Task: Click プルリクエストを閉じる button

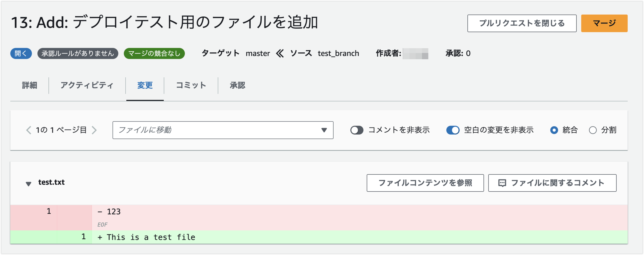Action: (522, 23)
